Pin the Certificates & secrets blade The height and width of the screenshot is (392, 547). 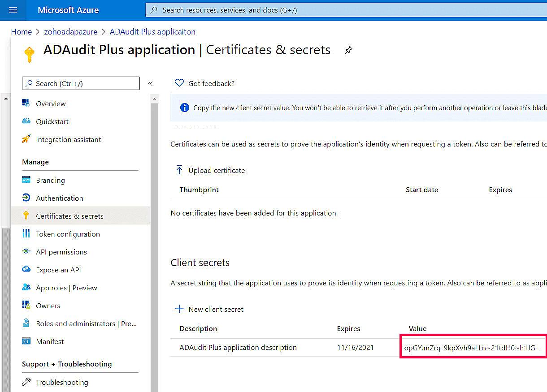[348, 50]
